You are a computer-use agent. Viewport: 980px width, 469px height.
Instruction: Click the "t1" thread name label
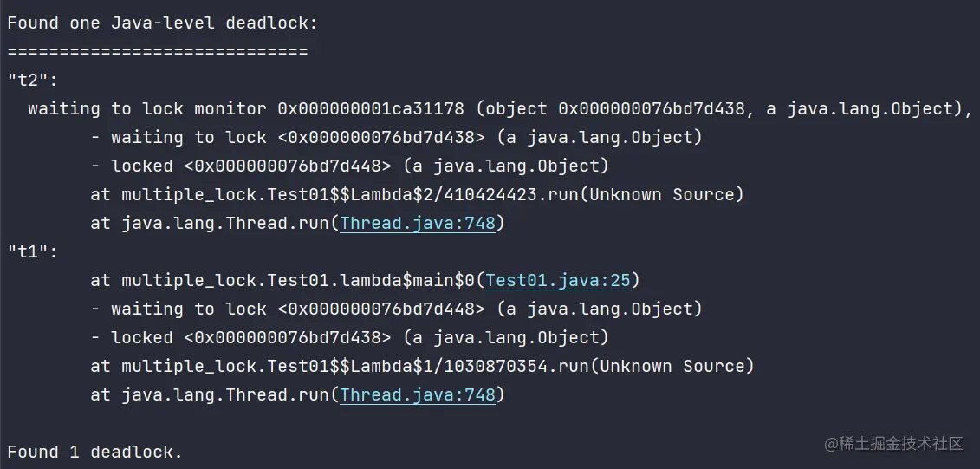pos(32,252)
